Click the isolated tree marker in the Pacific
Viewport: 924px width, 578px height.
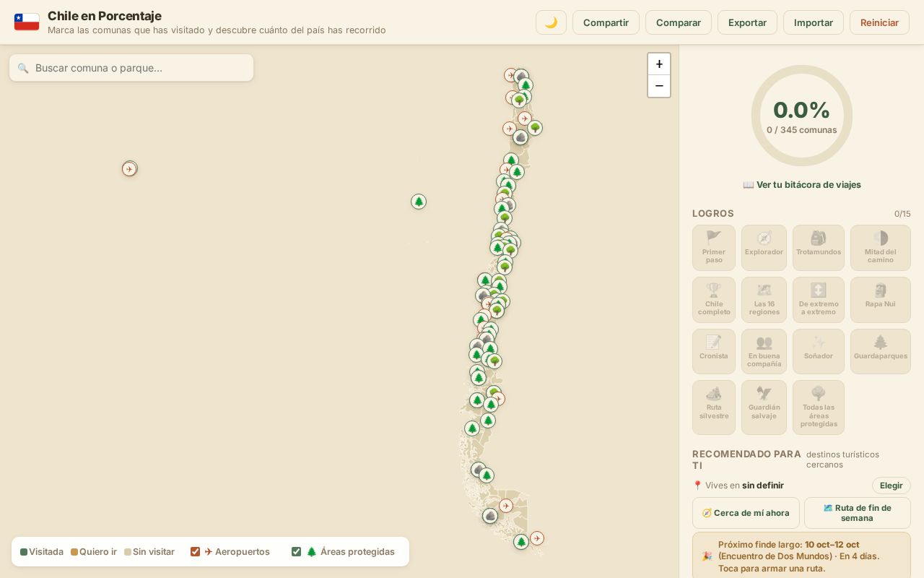point(419,202)
